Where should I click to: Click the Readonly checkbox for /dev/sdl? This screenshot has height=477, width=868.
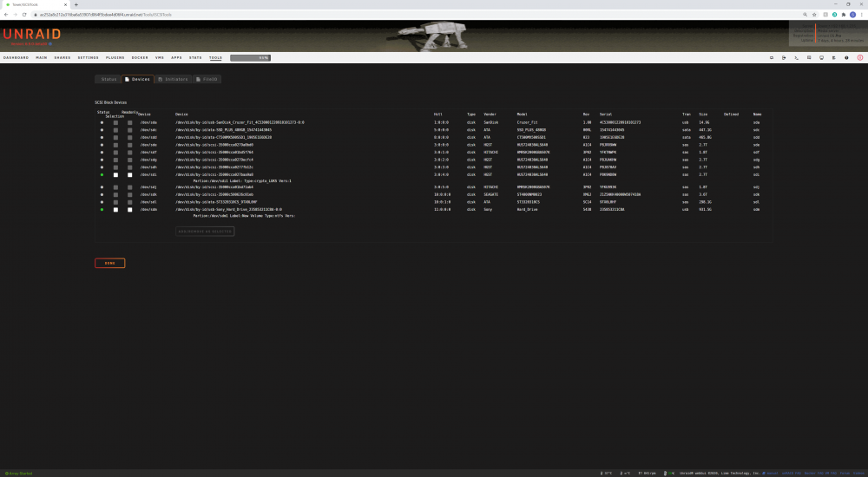pos(130,202)
